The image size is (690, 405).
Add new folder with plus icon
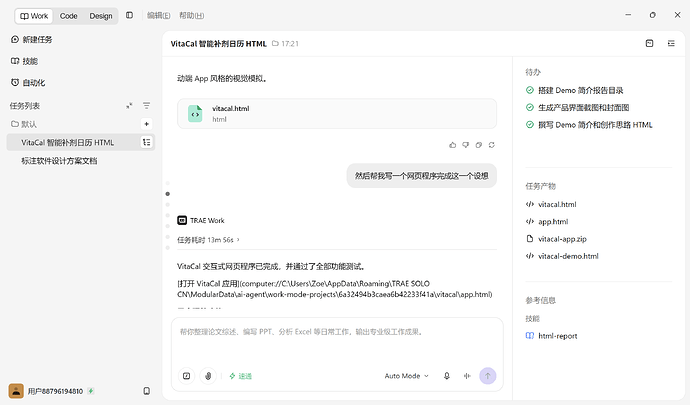point(147,124)
